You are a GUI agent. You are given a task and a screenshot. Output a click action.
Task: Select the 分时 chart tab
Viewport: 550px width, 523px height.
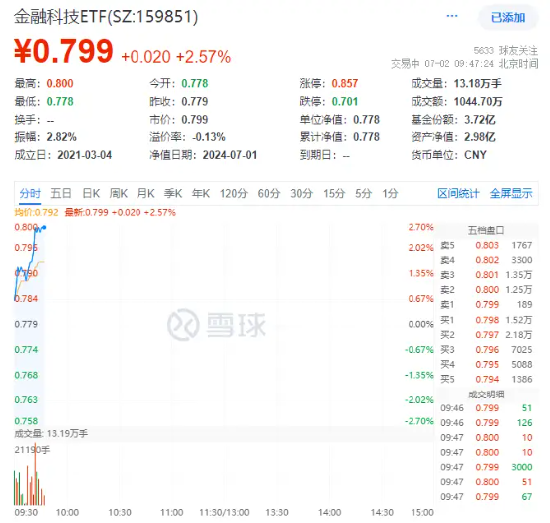(30, 193)
